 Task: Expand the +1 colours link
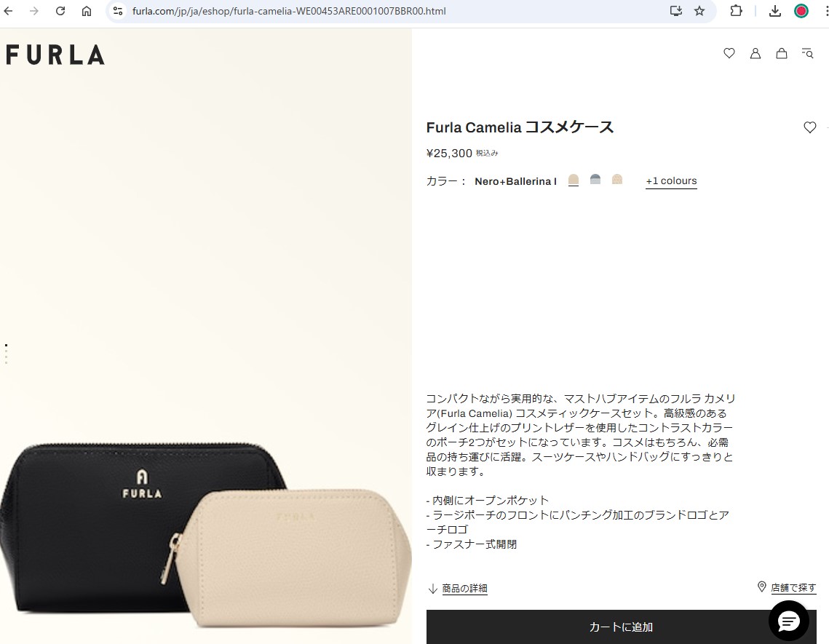671,180
